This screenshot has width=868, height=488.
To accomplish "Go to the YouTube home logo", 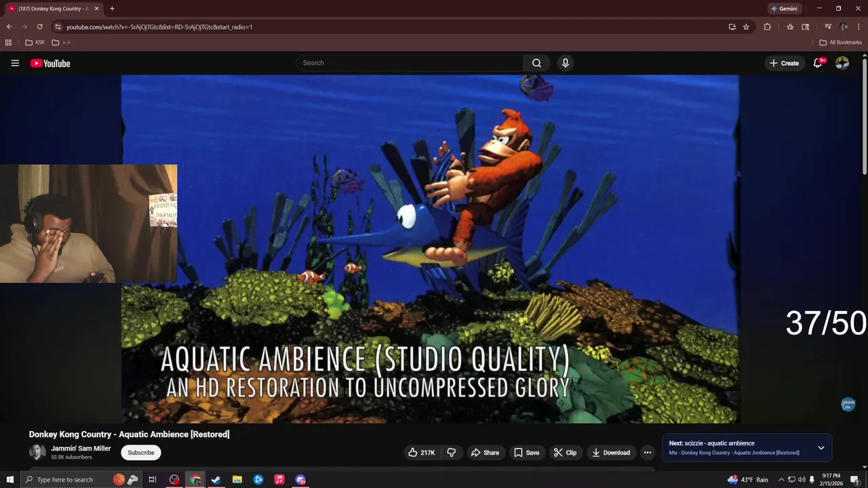I will [50, 63].
